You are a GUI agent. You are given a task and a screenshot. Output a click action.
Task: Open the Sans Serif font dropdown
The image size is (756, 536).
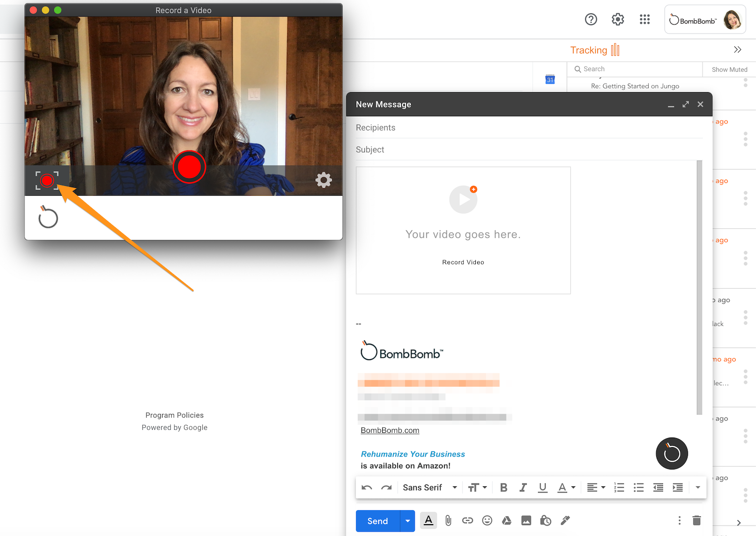(430, 488)
